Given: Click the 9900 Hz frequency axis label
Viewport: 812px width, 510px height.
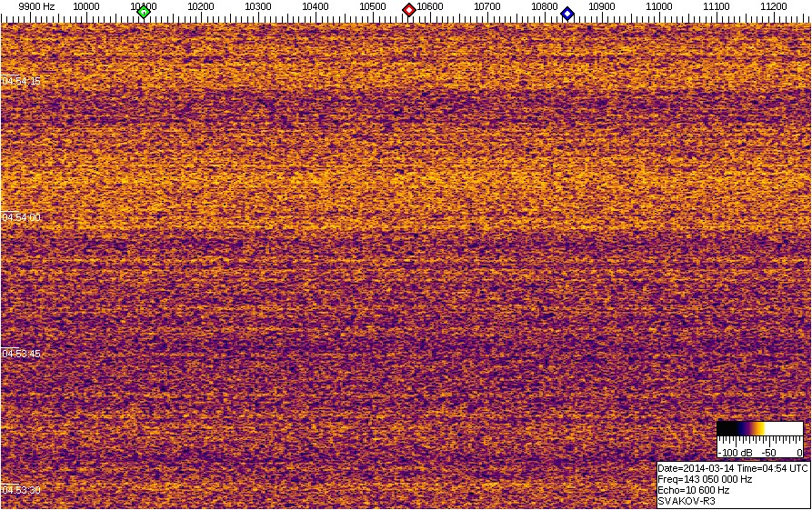Looking at the screenshot, I should [x=36, y=6].
